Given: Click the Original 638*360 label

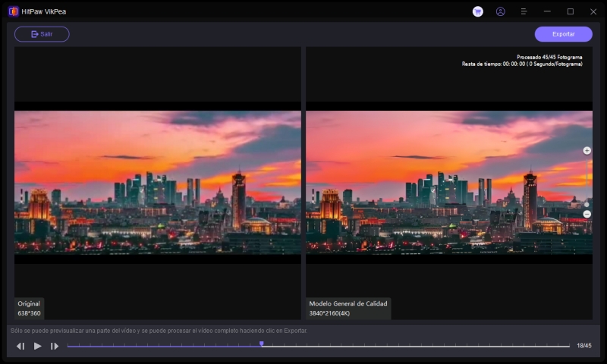Looking at the screenshot, I should tap(30, 308).
